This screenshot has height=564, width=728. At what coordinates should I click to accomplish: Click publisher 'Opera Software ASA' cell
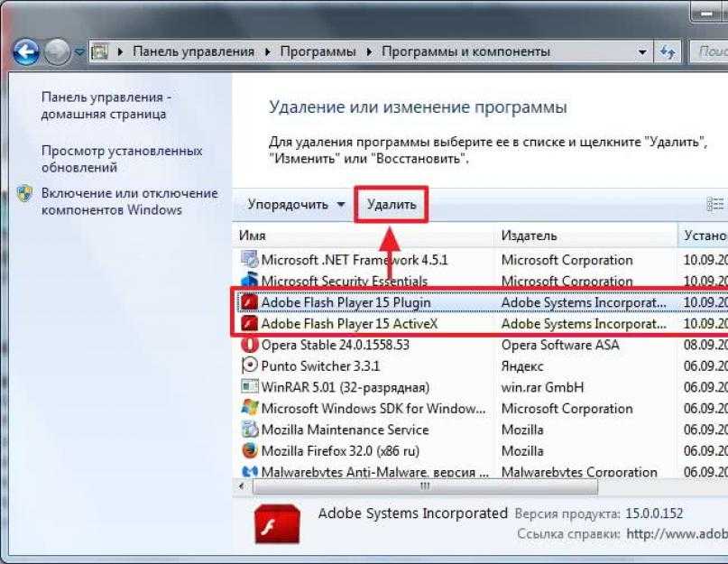pyautogui.click(x=560, y=345)
